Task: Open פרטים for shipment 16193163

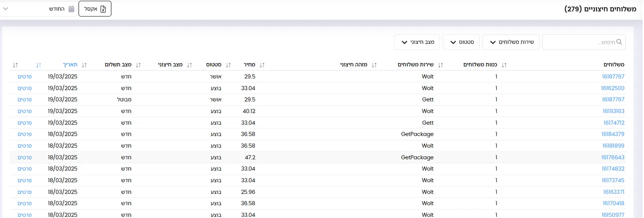Action: tap(25, 111)
